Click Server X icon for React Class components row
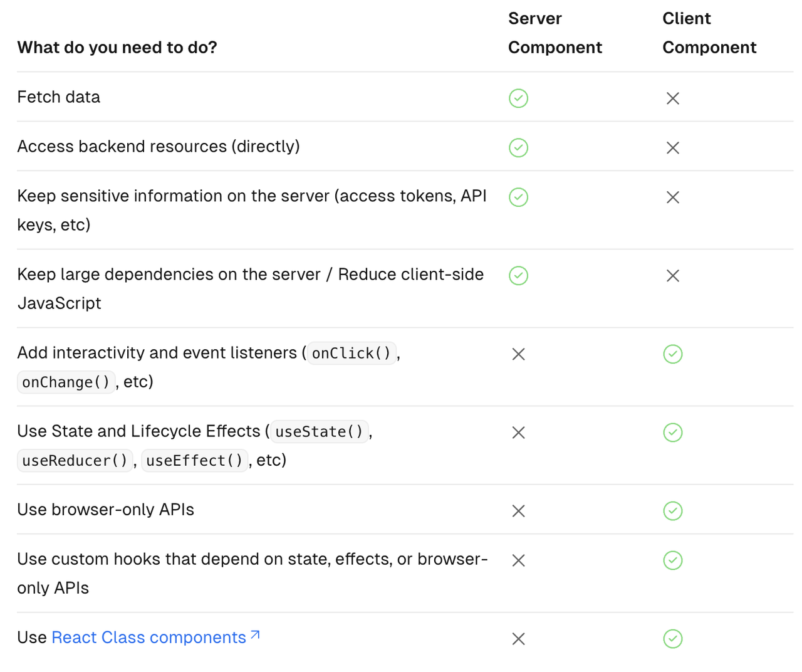802x672 pixels. tap(518, 639)
